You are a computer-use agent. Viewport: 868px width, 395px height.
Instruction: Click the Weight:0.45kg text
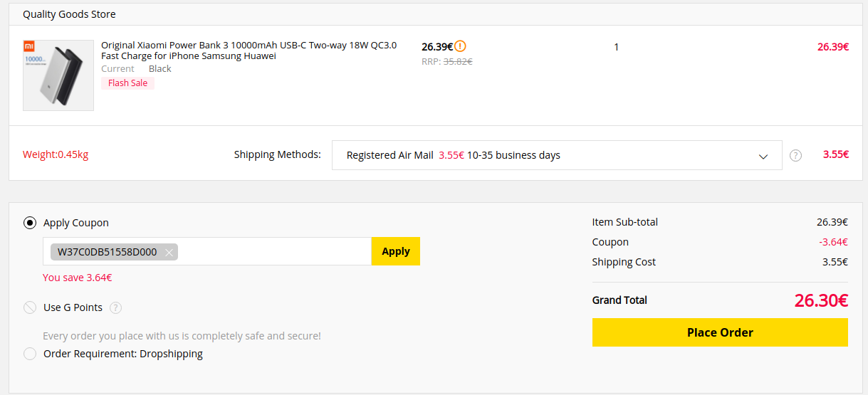tap(56, 154)
